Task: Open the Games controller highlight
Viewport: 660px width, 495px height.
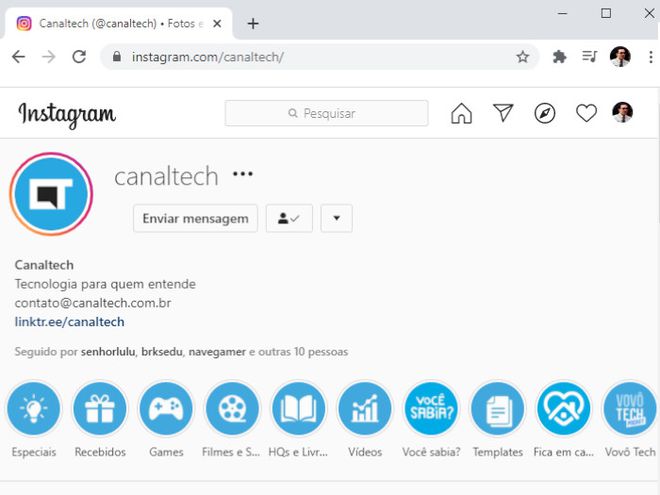Action: [166, 409]
